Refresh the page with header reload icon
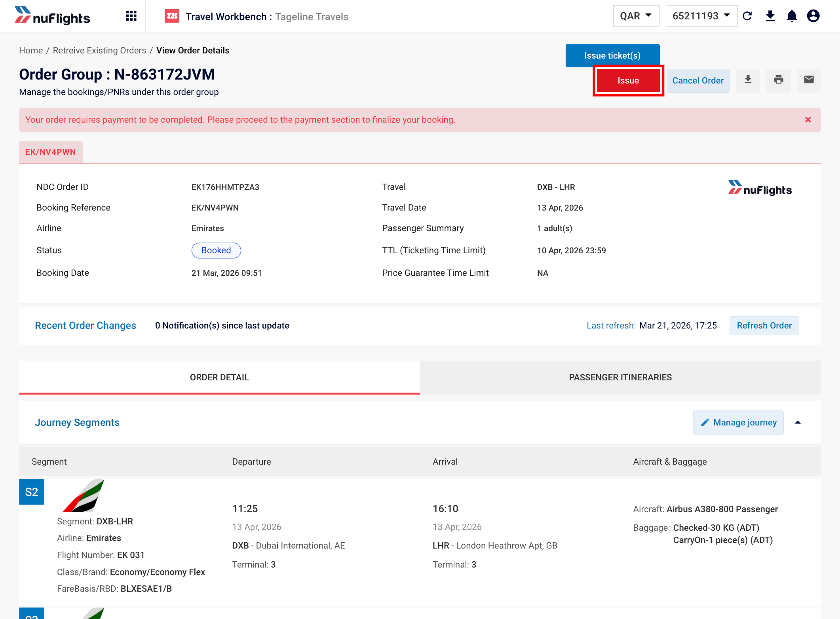This screenshot has width=840, height=619. coord(747,16)
